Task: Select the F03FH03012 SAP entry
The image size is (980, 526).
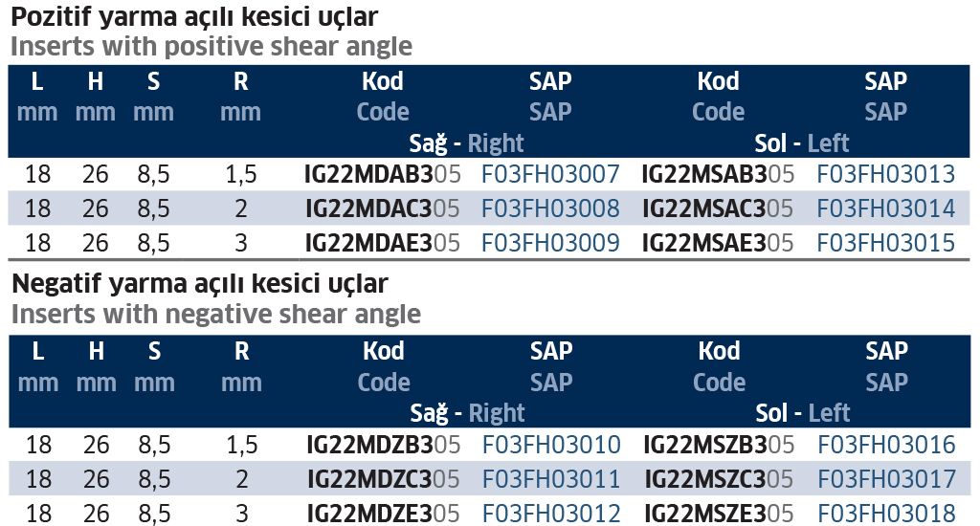Action: point(551,514)
